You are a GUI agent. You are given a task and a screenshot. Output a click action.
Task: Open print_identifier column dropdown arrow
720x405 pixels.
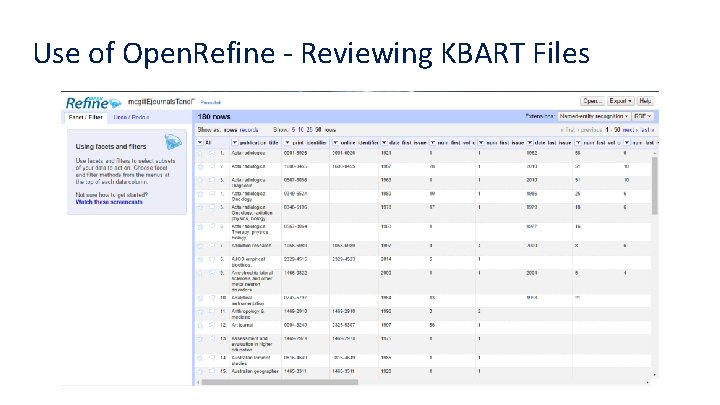point(287,143)
